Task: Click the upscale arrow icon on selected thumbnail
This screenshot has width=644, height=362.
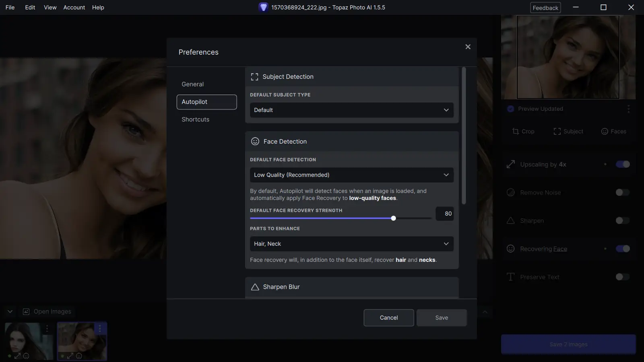Action: tap(70, 356)
